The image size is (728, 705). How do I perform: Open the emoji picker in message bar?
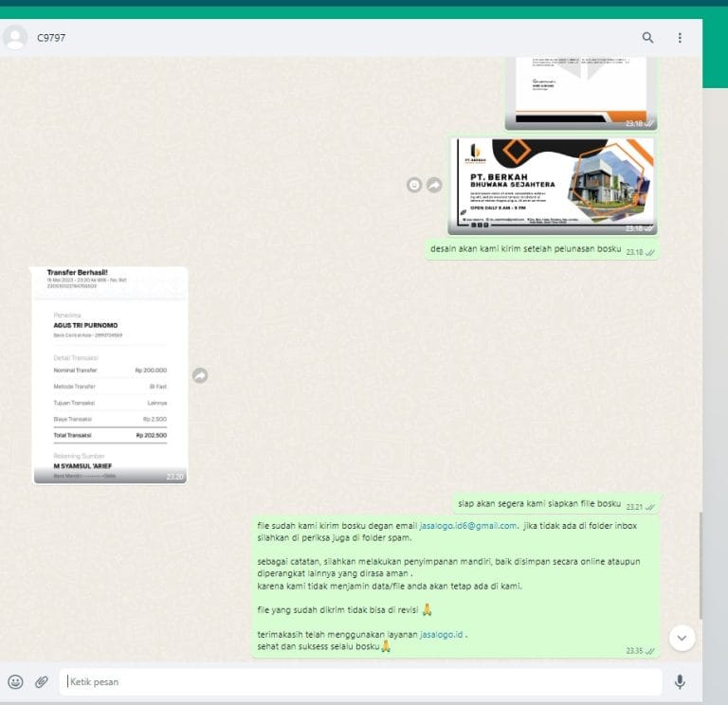coord(15,681)
